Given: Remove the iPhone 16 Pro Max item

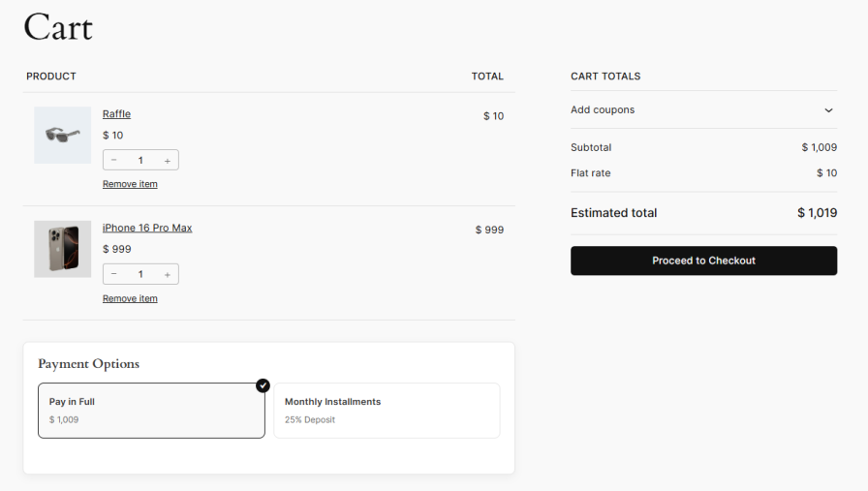Looking at the screenshot, I should click(130, 298).
